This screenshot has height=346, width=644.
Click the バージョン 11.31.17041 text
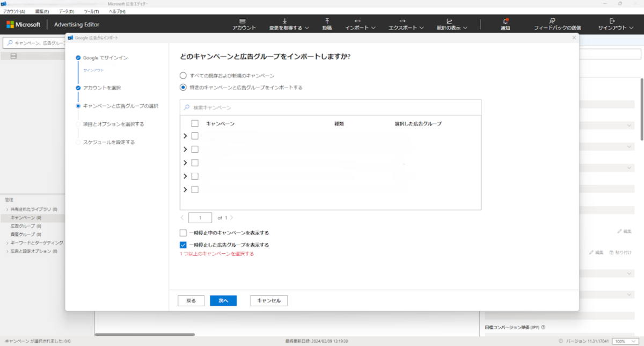pos(587,341)
